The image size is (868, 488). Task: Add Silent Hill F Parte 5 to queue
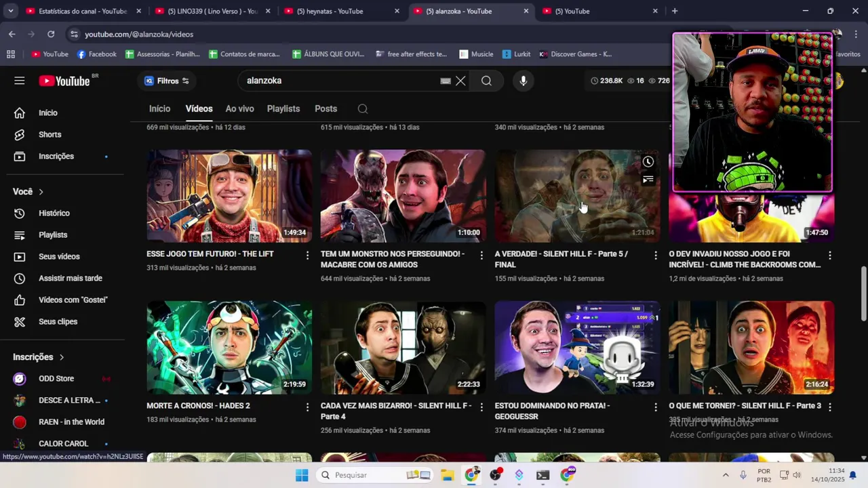(648, 180)
